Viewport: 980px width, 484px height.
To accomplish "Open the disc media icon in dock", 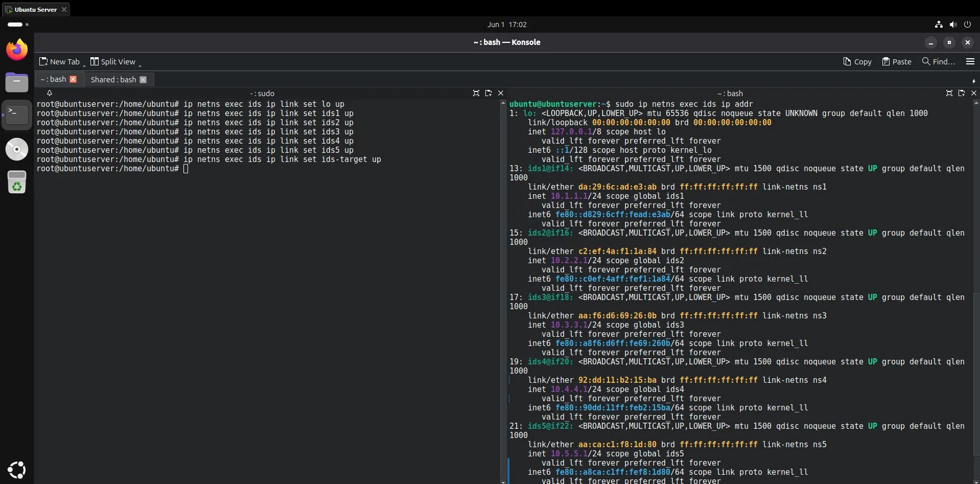I will click(x=17, y=149).
